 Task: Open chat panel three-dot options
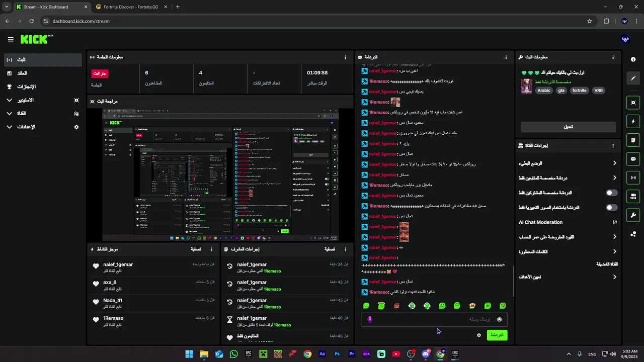(x=506, y=57)
